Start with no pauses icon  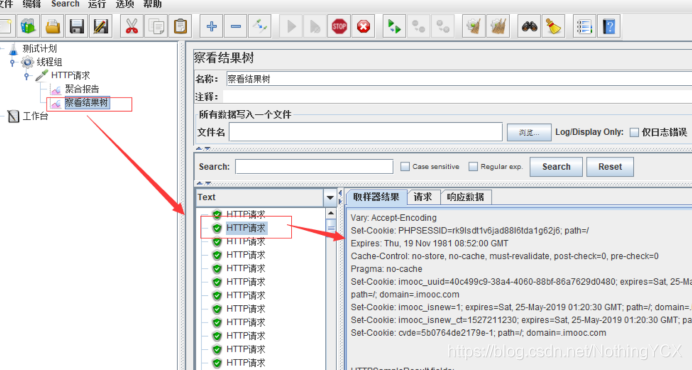[x=315, y=26]
